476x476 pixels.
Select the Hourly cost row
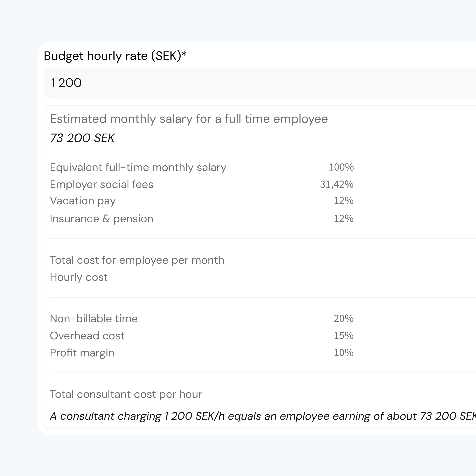pyautogui.click(x=79, y=278)
